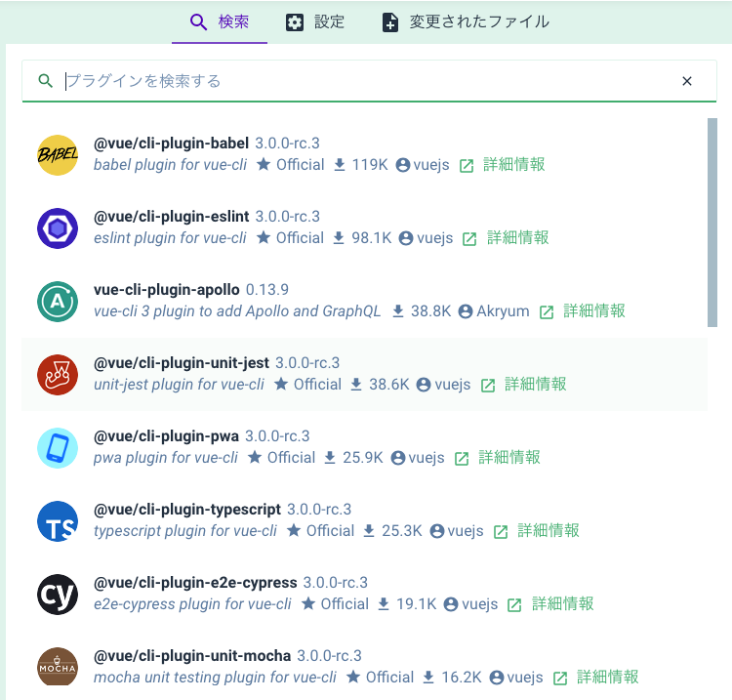This screenshot has width=732, height=700.
Task: Click external link icon in e2e-cypress row
Action: pyautogui.click(x=514, y=605)
